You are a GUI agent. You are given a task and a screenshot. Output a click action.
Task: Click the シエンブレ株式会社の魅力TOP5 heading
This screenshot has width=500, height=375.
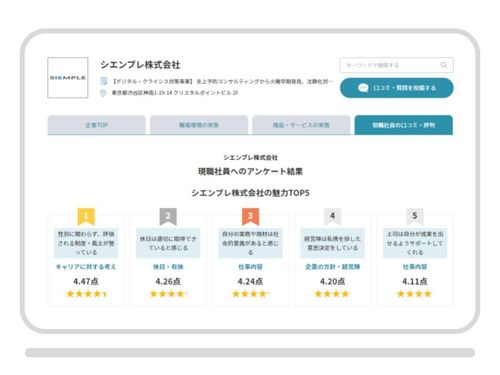[x=250, y=193]
